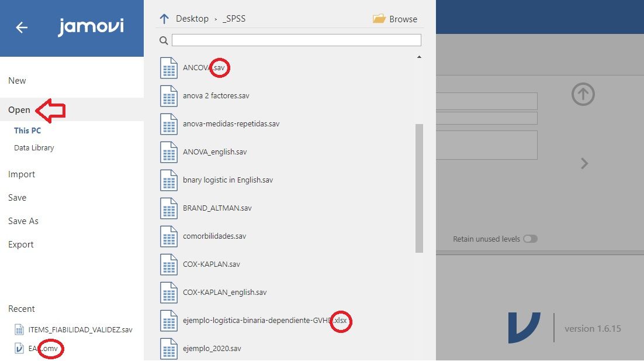This screenshot has height=361, width=644.
Task: Click the back arrow in the jamovi header
Action: (x=21, y=27)
